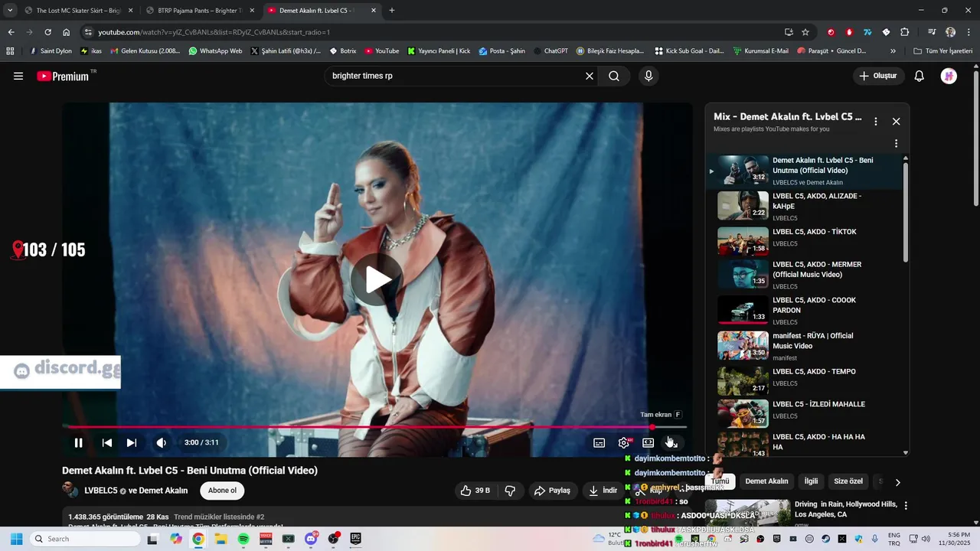
Task: Seek on the red video progress bar
Action: coord(377,427)
